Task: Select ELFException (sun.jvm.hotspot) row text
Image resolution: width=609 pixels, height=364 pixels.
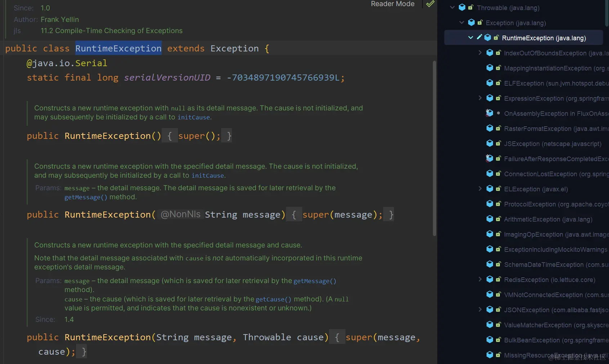Action: pyautogui.click(x=556, y=83)
